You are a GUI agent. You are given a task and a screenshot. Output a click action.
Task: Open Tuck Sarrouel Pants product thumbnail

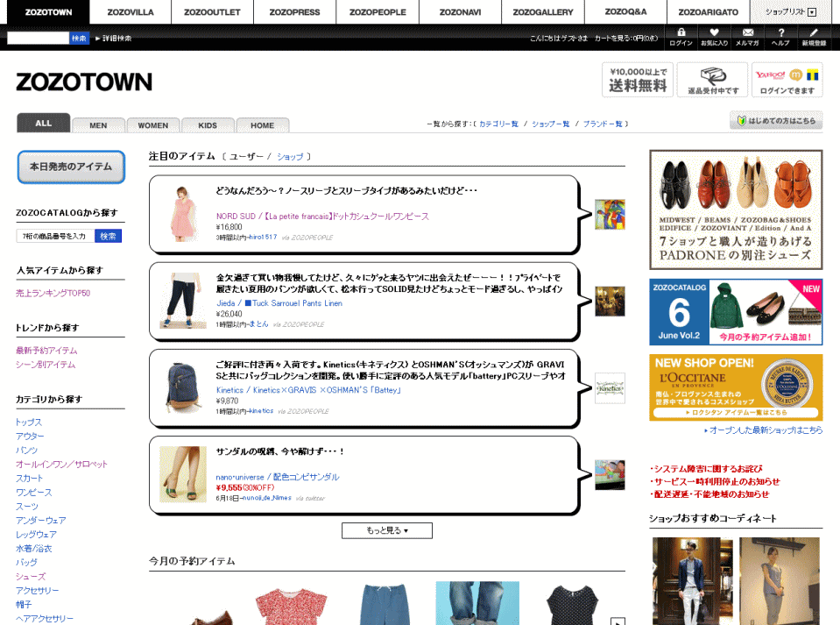coord(183,301)
